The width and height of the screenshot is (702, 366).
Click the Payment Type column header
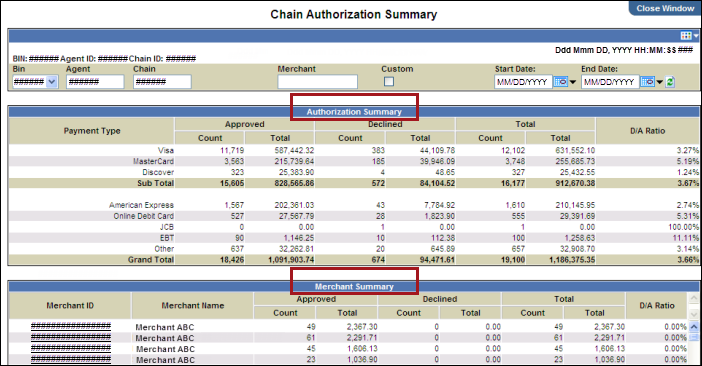point(92,131)
